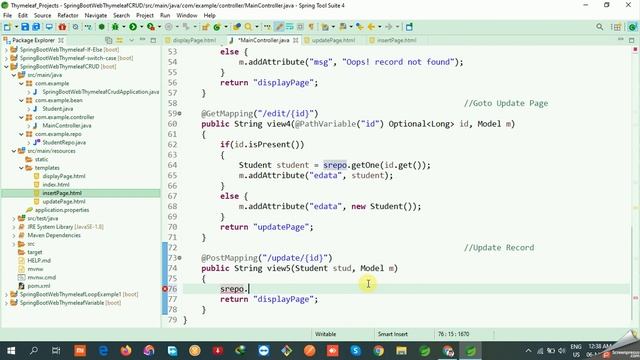Click the green hexagon Spring icon
This screenshot has height=360, width=640.
(101, 27)
